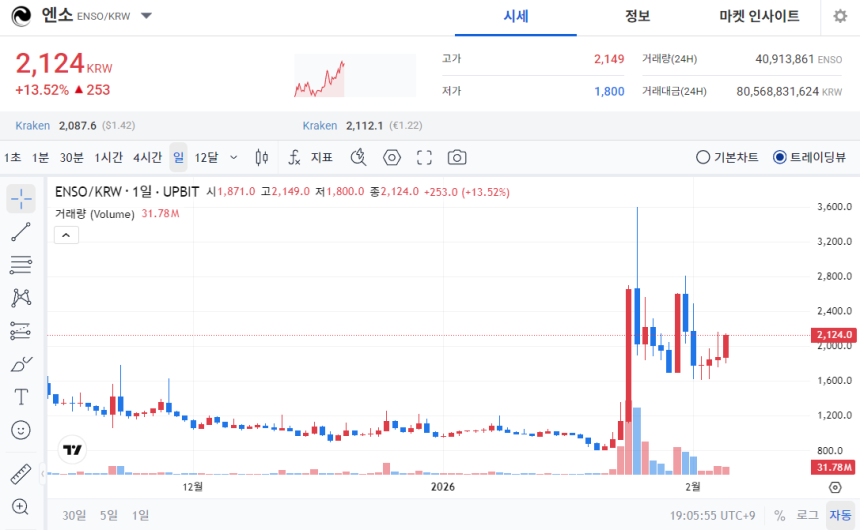Click the 고가 value 2,149
This screenshot has height=530, width=860.
tap(609, 59)
